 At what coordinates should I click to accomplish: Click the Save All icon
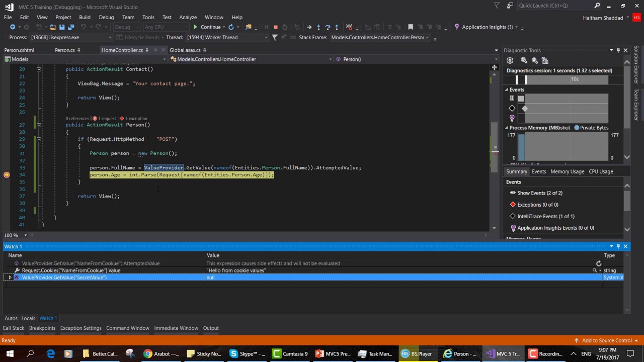71,27
